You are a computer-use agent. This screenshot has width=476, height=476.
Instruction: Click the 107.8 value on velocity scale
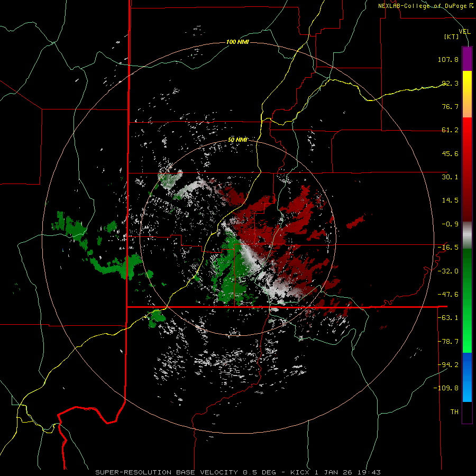tap(448, 59)
